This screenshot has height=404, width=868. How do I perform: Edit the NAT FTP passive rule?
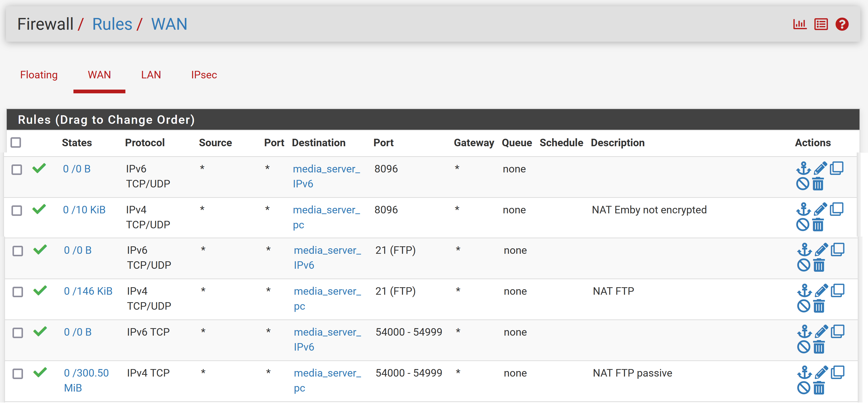click(821, 372)
